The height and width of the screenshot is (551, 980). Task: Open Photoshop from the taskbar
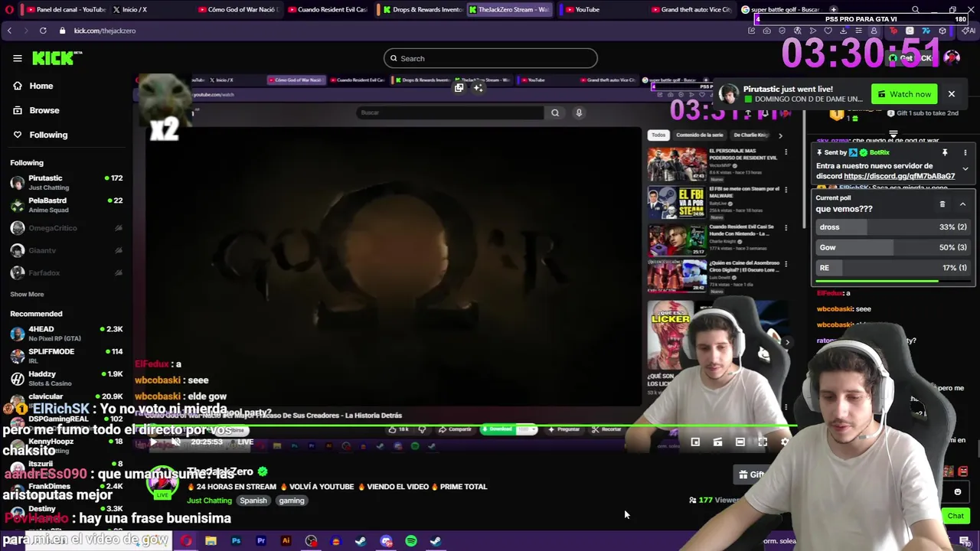pos(236,541)
